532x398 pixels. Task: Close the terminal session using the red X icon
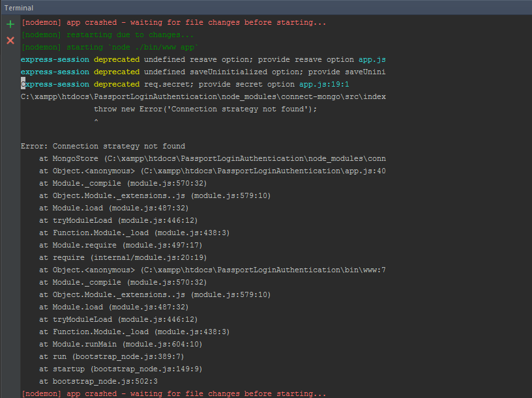click(x=10, y=40)
